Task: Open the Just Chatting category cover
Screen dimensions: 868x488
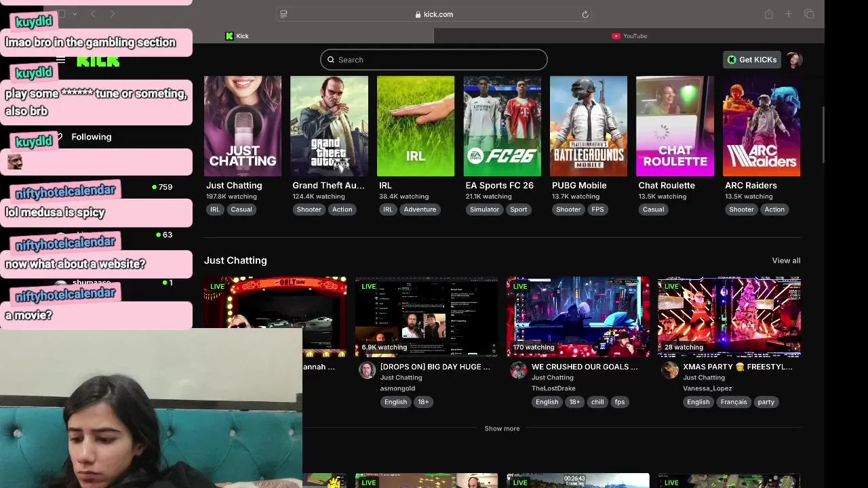Action: [243, 126]
